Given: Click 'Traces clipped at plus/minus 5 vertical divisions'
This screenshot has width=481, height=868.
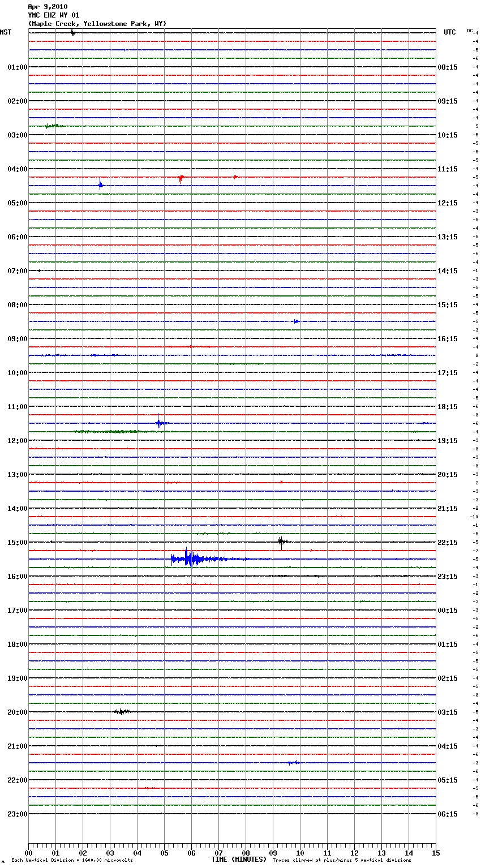Looking at the screenshot, I should [342, 861].
